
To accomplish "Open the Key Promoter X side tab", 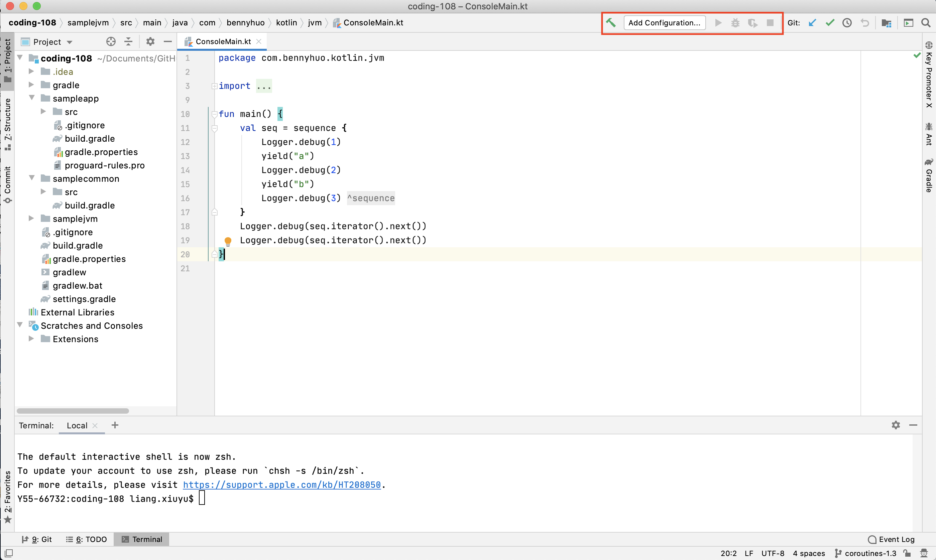I will coord(929,75).
